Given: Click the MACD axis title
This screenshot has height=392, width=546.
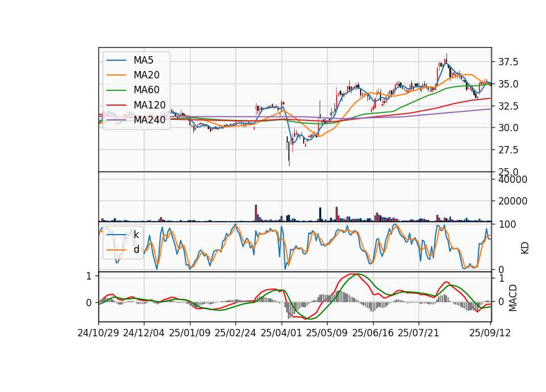Looking at the screenshot, I should (512, 298).
